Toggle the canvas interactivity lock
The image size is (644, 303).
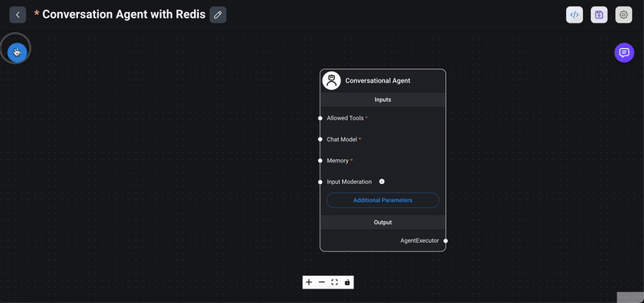coord(347,282)
